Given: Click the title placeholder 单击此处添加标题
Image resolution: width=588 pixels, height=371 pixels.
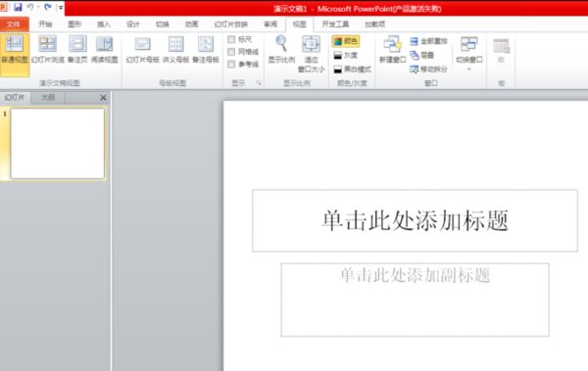Looking at the screenshot, I should click(416, 220).
